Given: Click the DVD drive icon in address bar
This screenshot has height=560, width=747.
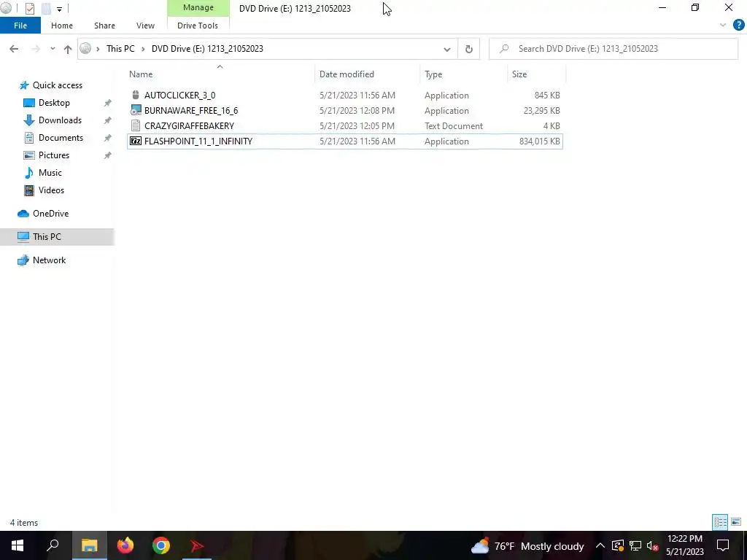Looking at the screenshot, I should [85, 49].
